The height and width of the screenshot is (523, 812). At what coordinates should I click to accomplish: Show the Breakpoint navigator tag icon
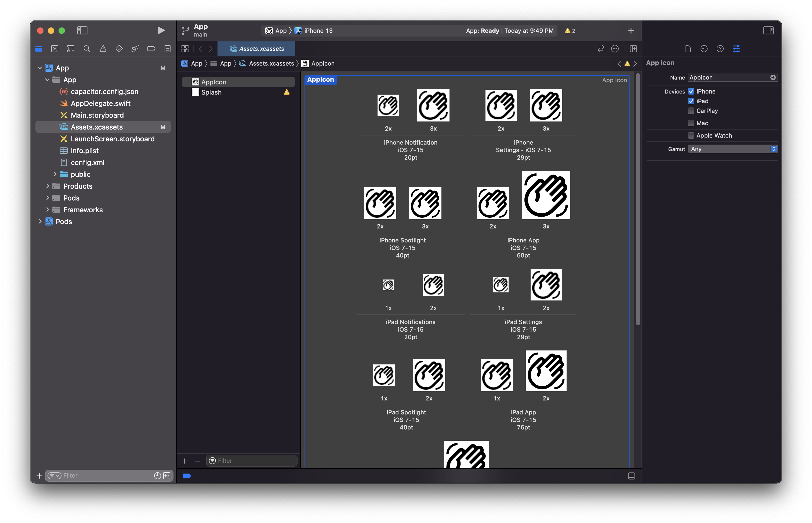coord(151,49)
